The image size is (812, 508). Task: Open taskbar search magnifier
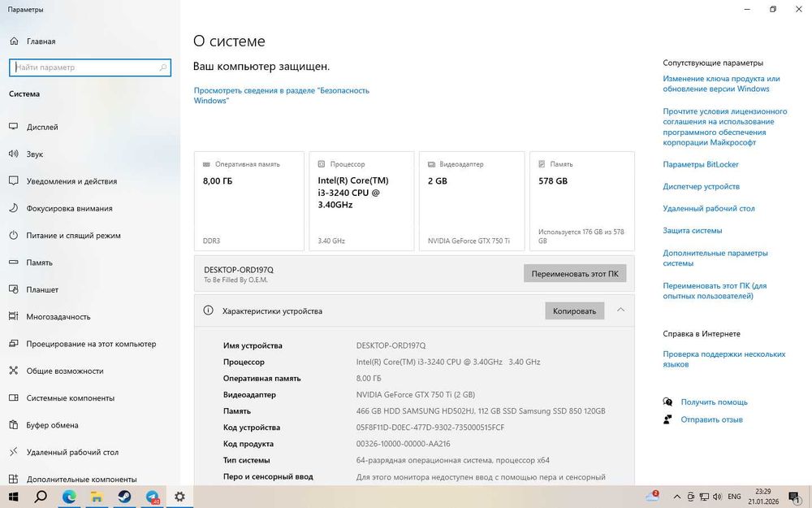tap(41, 497)
